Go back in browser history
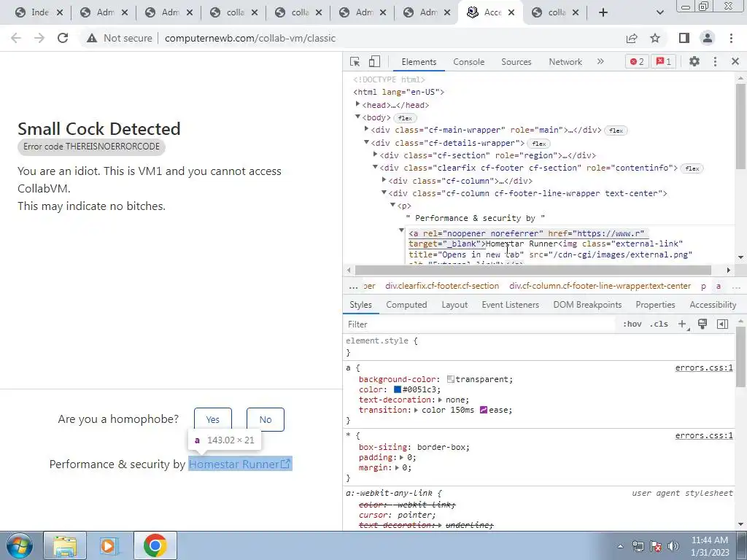The width and height of the screenshot is (747, 560). [16, 38]
